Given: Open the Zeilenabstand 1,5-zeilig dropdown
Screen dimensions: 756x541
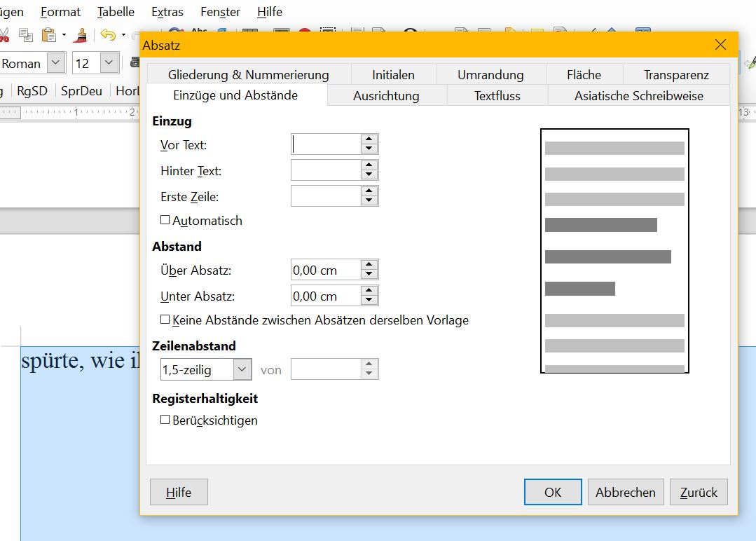Looking at the screenshot, I should coord(242,369).
